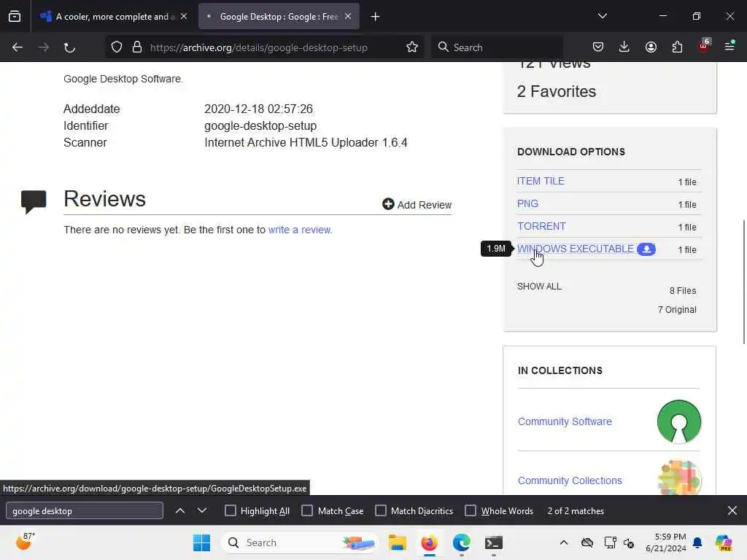Click the Add Review button
This screenshot has height=560, width=747.
point(417,205)
